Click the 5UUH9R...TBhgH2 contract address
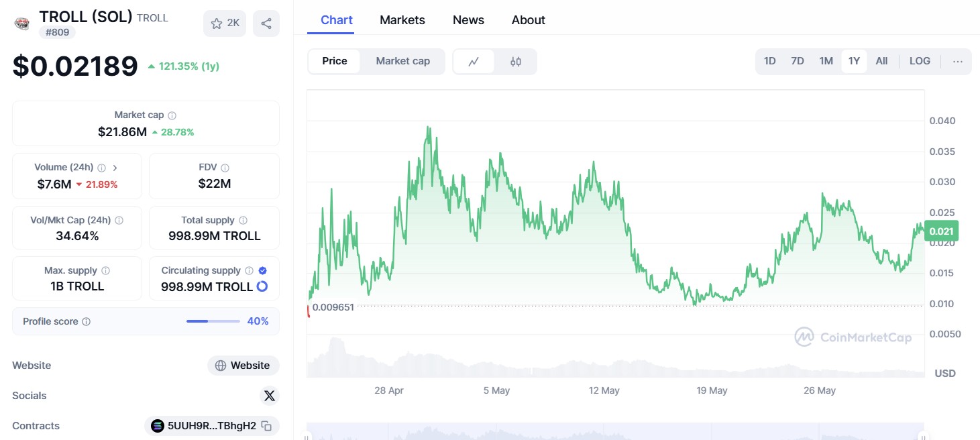The image size is (980, 440). pyautogui.click(x=205, y=426)
